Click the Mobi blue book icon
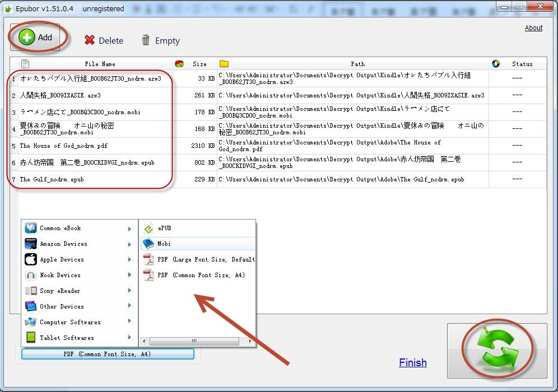This screenshot has width=558, height=392. pos(148,244)
